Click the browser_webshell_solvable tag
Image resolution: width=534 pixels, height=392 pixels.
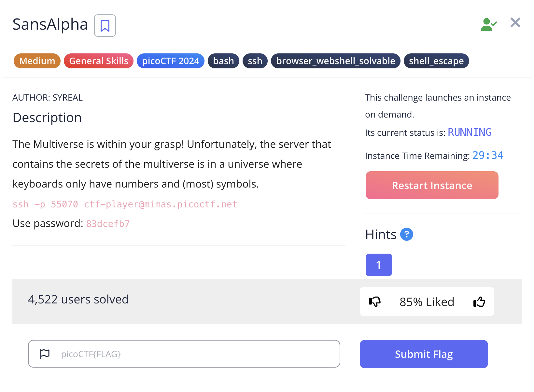(x=336, y=61)
